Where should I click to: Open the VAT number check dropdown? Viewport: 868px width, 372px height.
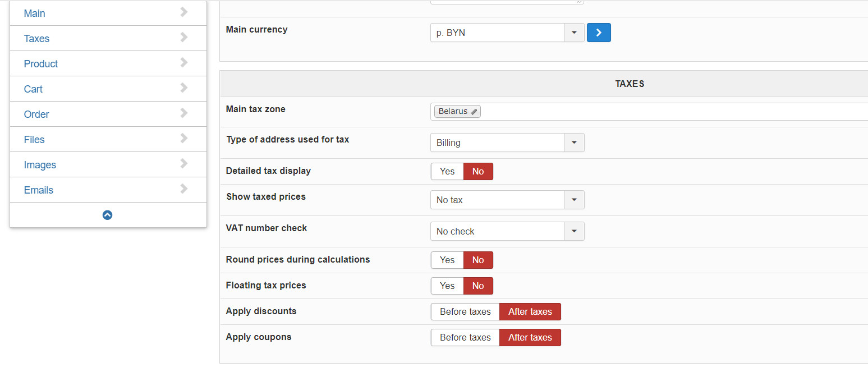[574, 231]
